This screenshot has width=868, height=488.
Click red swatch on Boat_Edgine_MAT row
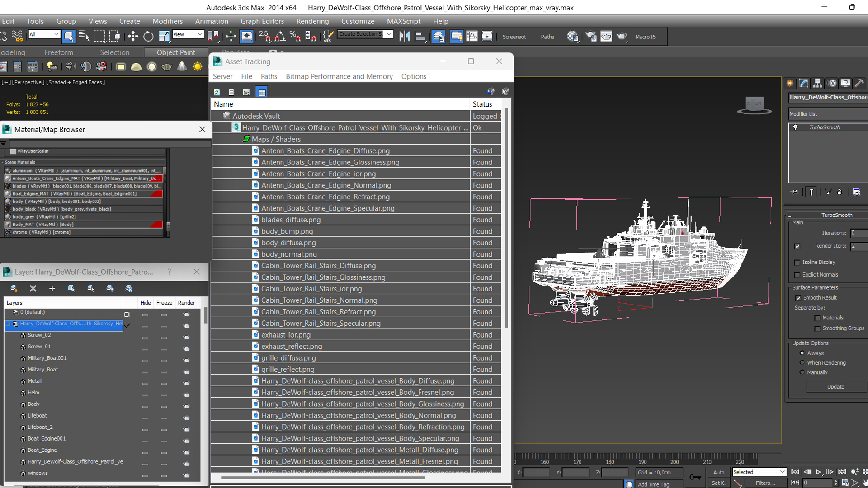pos(156,194)
